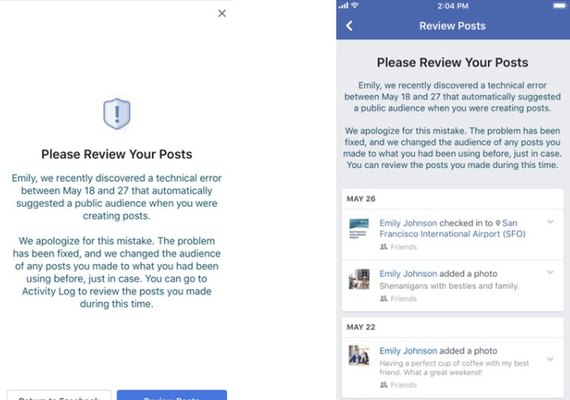The height and width of the screenshot is (400, 570).
Task: Open San Francisco International Airport (SFO) link
Action: (x=453, y=229)
